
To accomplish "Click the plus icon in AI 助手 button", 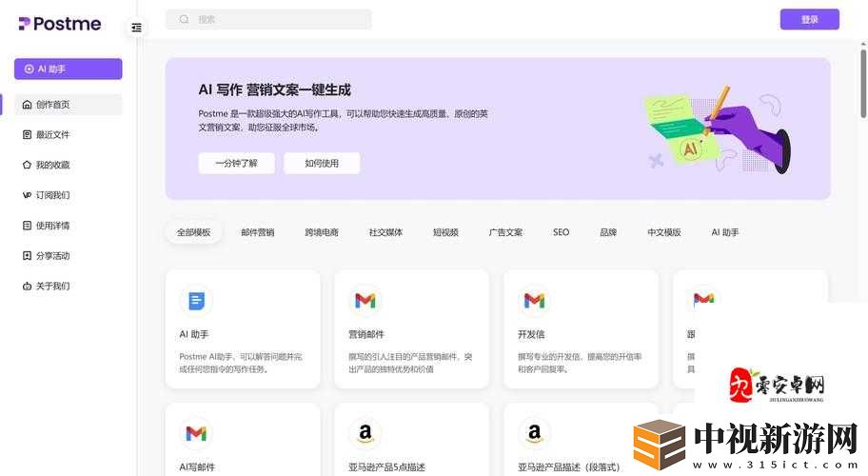I will pyautogui.click(x=30, y=69).
